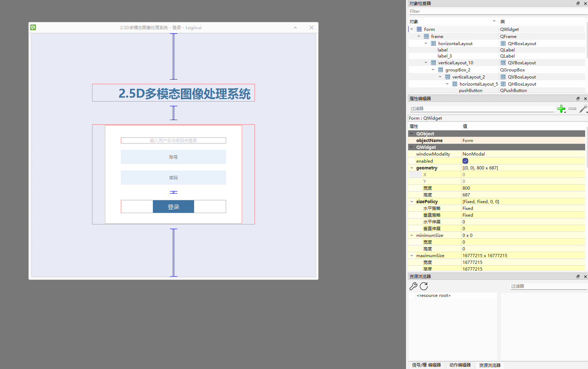Viewport: 588px width, 369px height.
Task: Click the green add dynamic property icon
Action: tap(562, 109)
